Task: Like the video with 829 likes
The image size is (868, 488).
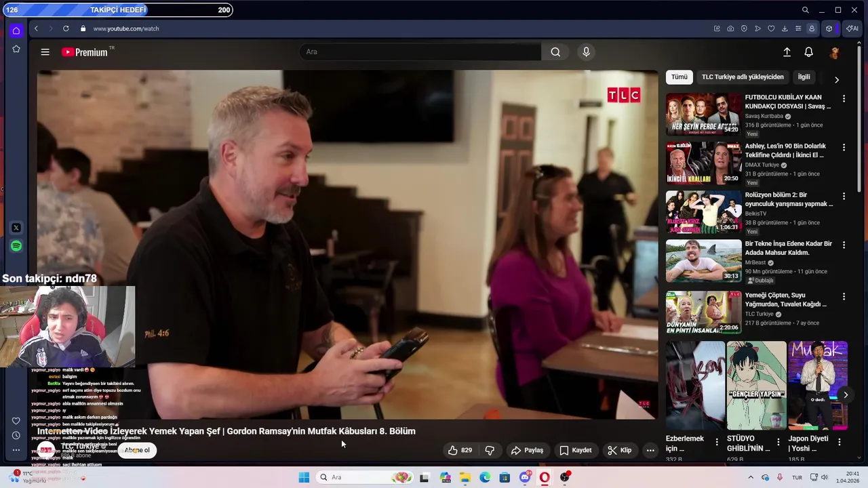Action: [460, 450]
